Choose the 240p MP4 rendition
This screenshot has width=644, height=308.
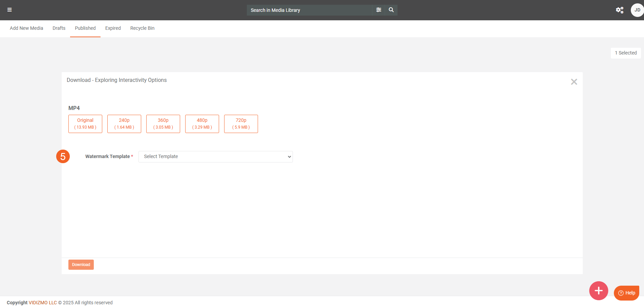tap(124, 124)
